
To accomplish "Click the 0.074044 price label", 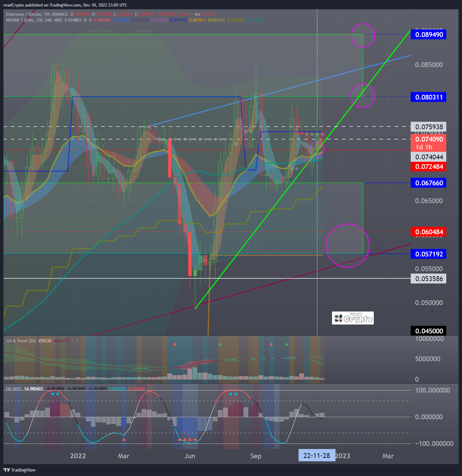I will pos(429,157).
